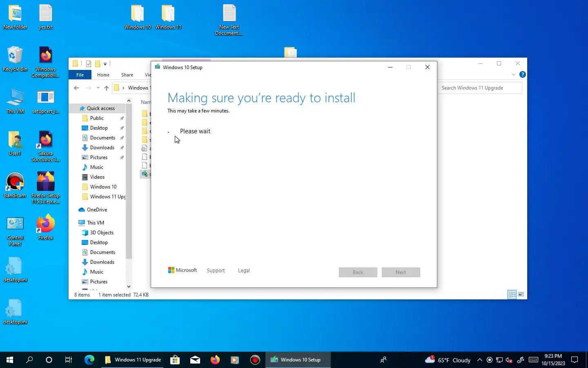The image size is (588, 368).
Task: Switch to Windows 10 Setup taskbar button
Action: point(298,360)
